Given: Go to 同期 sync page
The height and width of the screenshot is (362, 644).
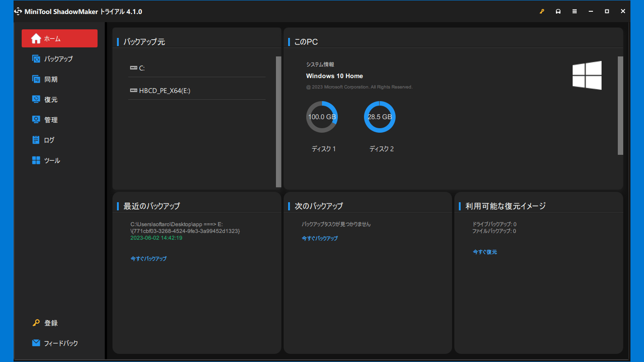Looking at the screenshot, I should pyautogui.click(x=60, y=79).
